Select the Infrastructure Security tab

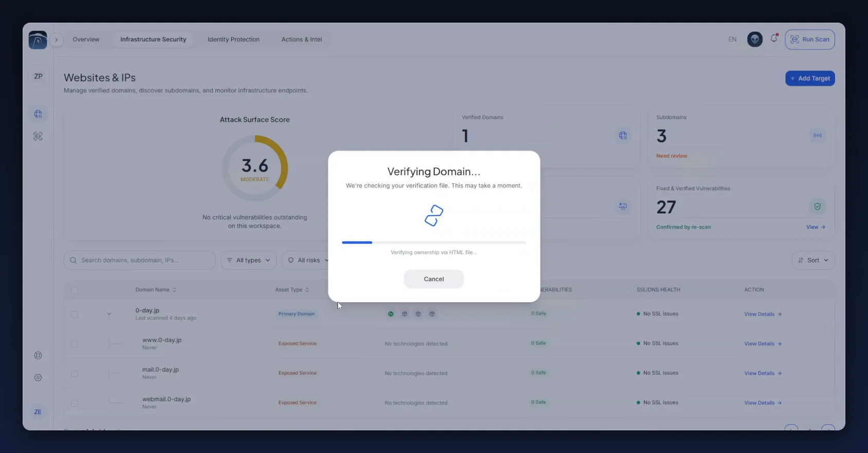(153, 39)
